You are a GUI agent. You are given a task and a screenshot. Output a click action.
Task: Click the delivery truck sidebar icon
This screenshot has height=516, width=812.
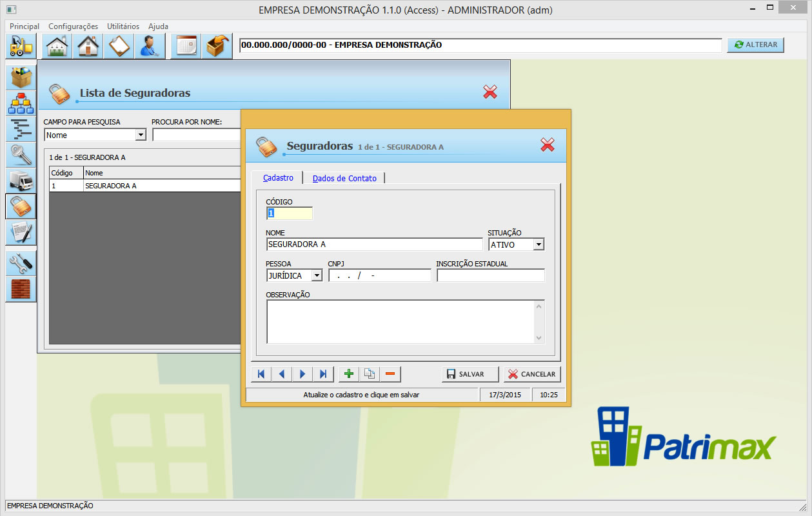tap(21, 181)
